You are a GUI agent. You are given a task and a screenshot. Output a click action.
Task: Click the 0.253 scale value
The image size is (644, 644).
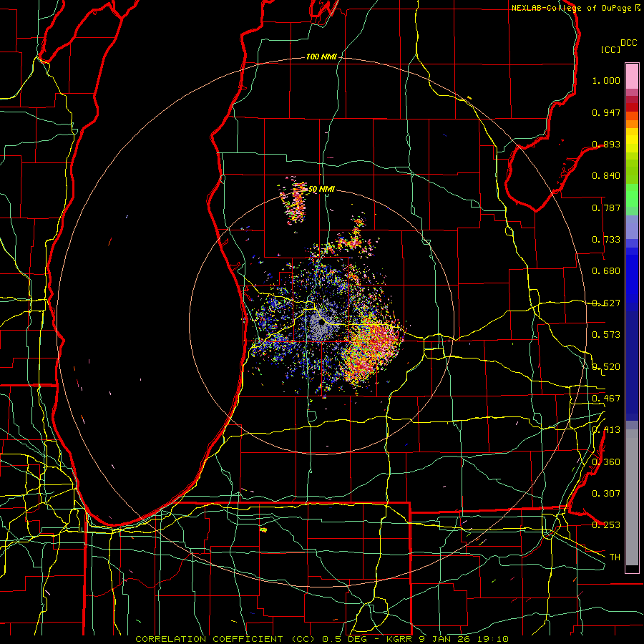[x=606, y=525]
